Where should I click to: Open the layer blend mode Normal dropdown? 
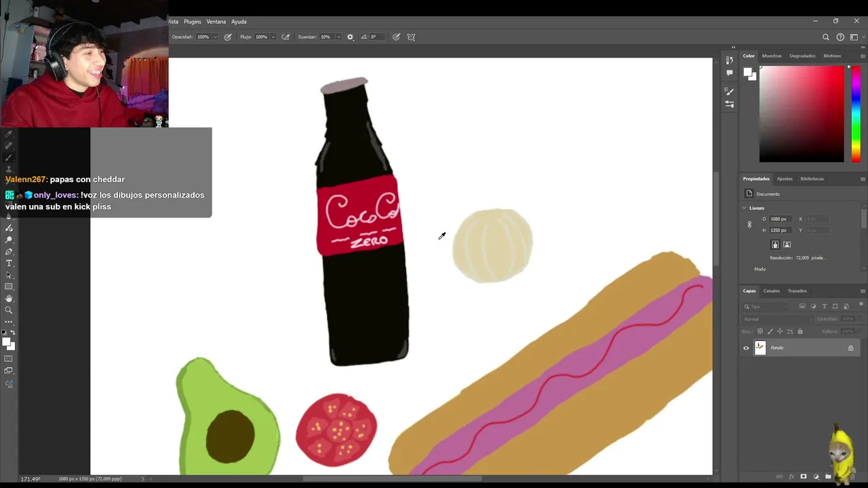(x=777, y=319)
